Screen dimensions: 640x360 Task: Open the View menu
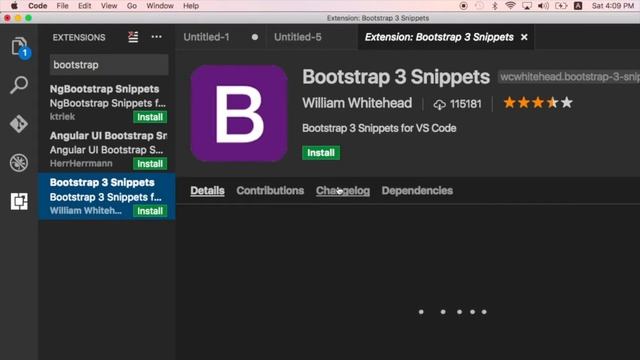click(109, 6)
